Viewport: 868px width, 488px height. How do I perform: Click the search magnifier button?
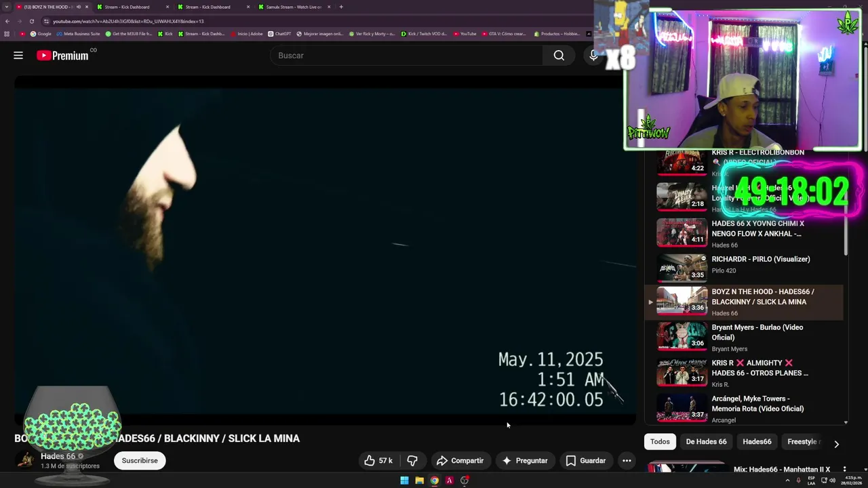tap(559, 56)
